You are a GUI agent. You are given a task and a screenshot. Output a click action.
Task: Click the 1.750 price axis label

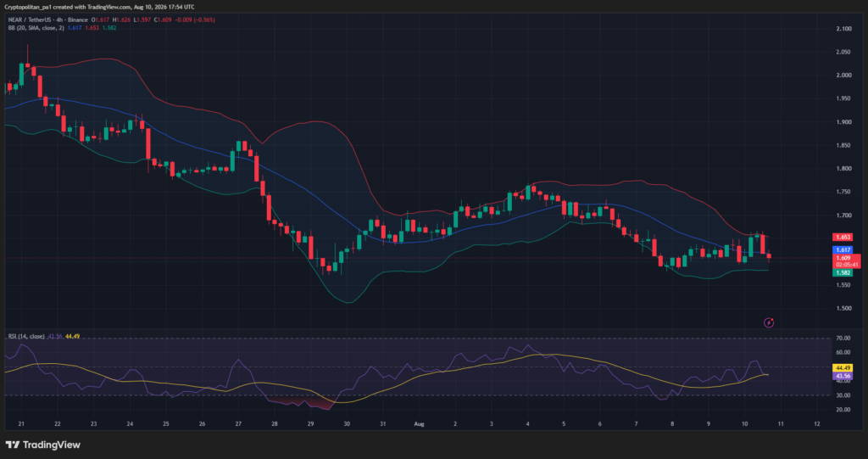pos(843,192)
